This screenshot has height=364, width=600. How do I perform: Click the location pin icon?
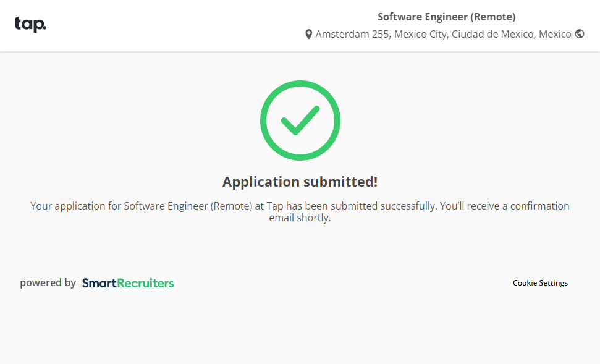pyautogui.click(x=309, y=35)
